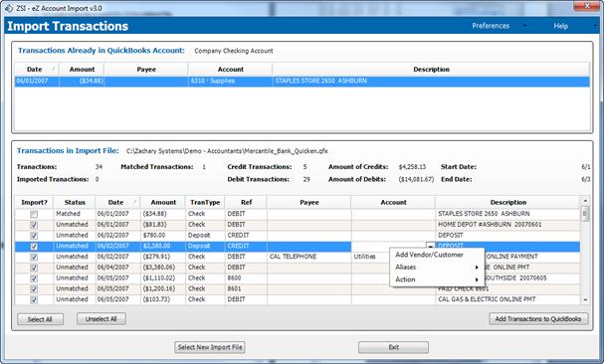Uncheck Import box for Home Depot row
Screen dimensions: 604x364
34,225
